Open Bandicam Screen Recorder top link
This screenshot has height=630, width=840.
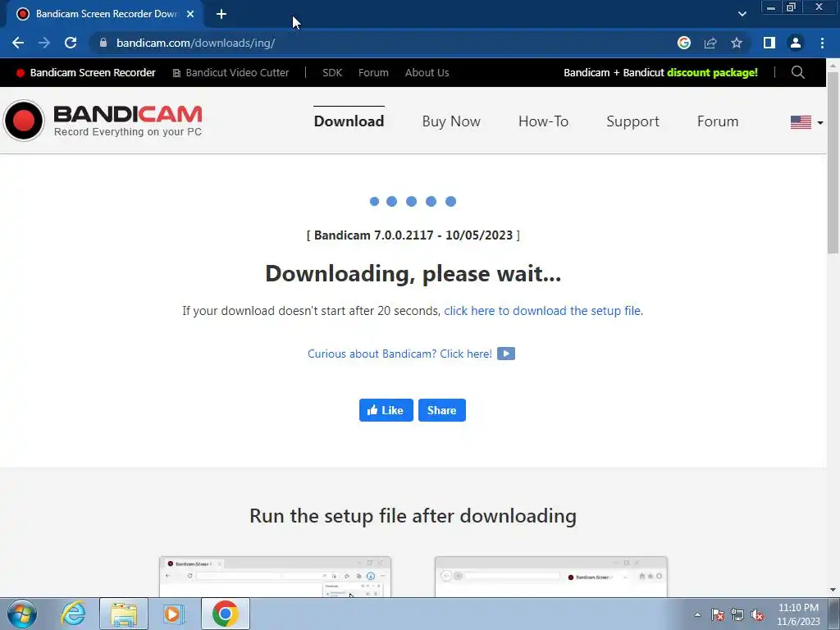coord(86,72)
